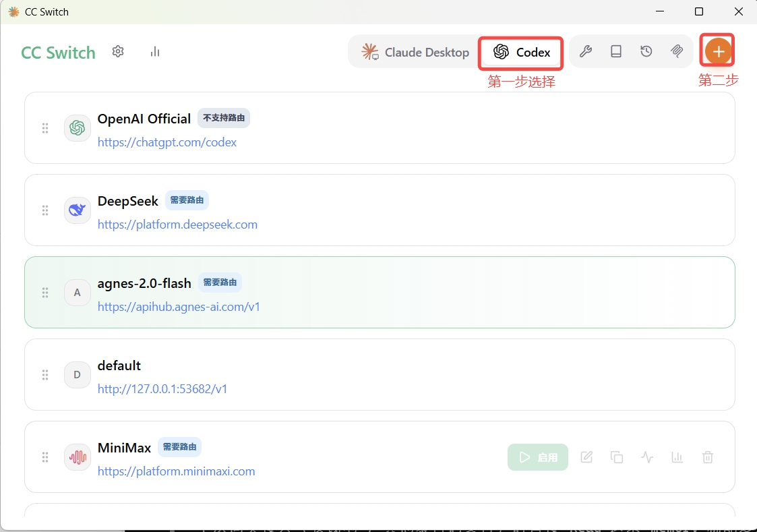Switch to the Claude Desktop tab

click(x=415, y=52)
